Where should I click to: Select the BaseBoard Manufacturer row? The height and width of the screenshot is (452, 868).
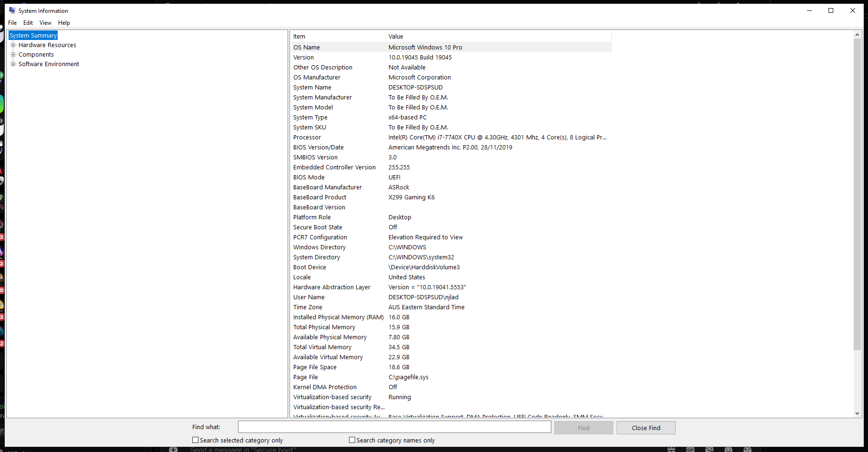pyautogui.click(x=452, y=187)
